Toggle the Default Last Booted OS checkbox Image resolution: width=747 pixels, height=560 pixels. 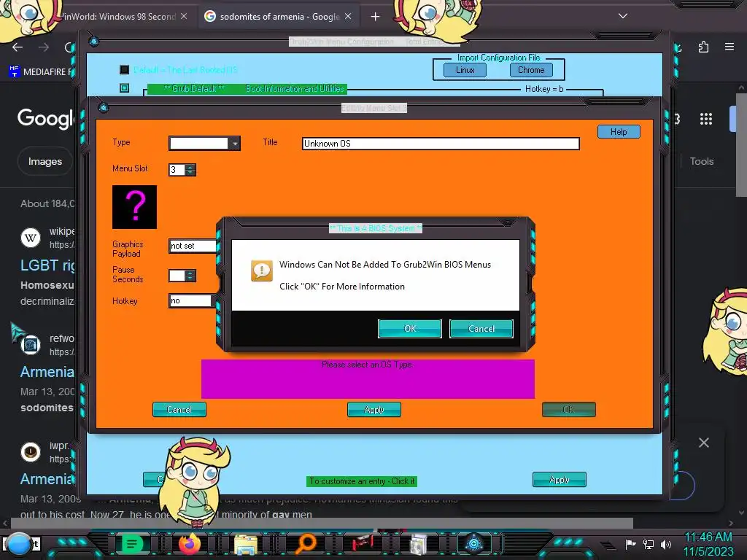[x=124, y=70]
